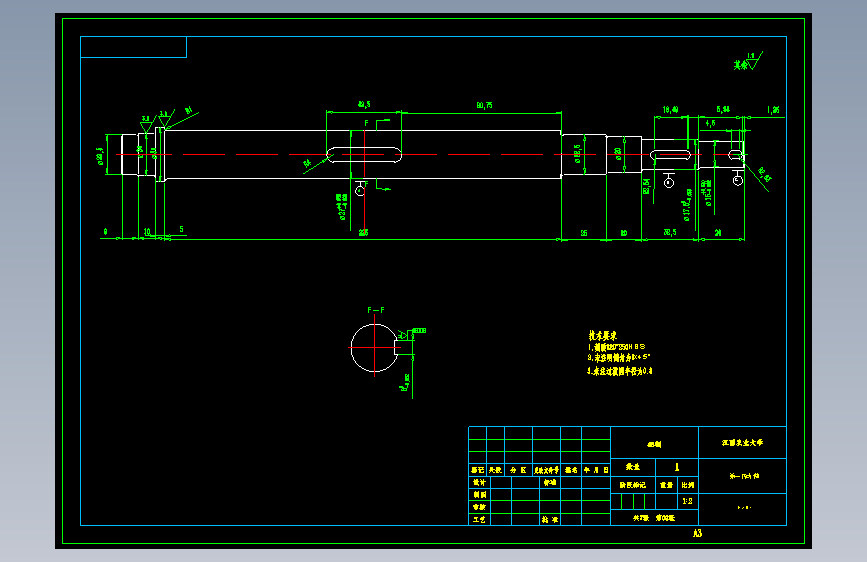The width and height of the screenshot is (867, 562).
Task: Click the F-F cross-section circle
Action: point(374,348)
